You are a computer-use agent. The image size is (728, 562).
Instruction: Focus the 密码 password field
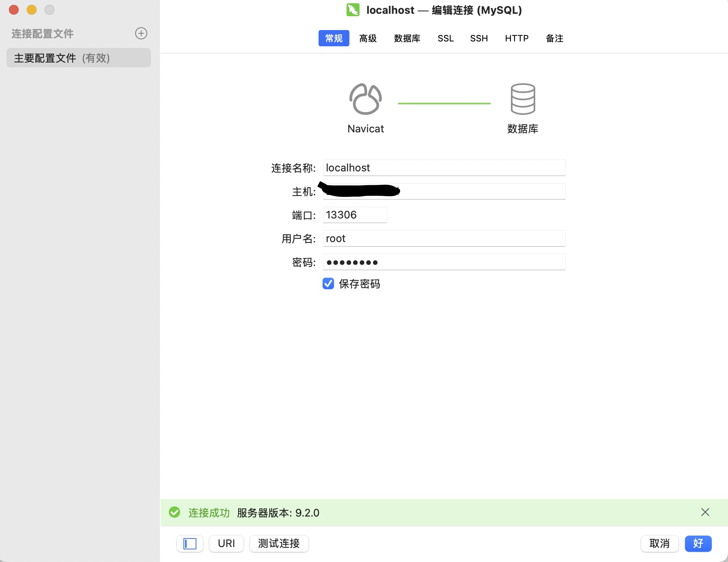pyautogui.click(x=444, y=262)
